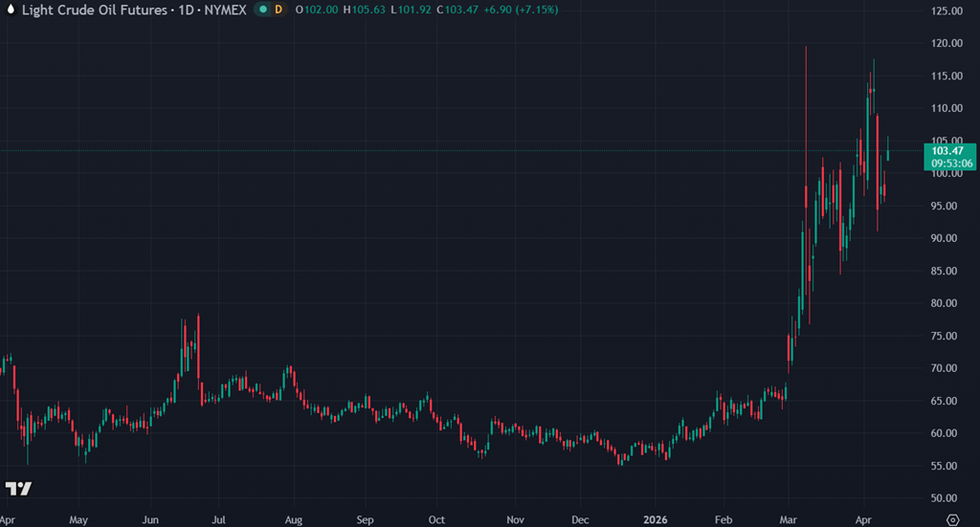Image resolution: width=980 pixels, height=527 pixels.
Task: Click the TradingView logo watermark
Action: (x=18, y=489)
